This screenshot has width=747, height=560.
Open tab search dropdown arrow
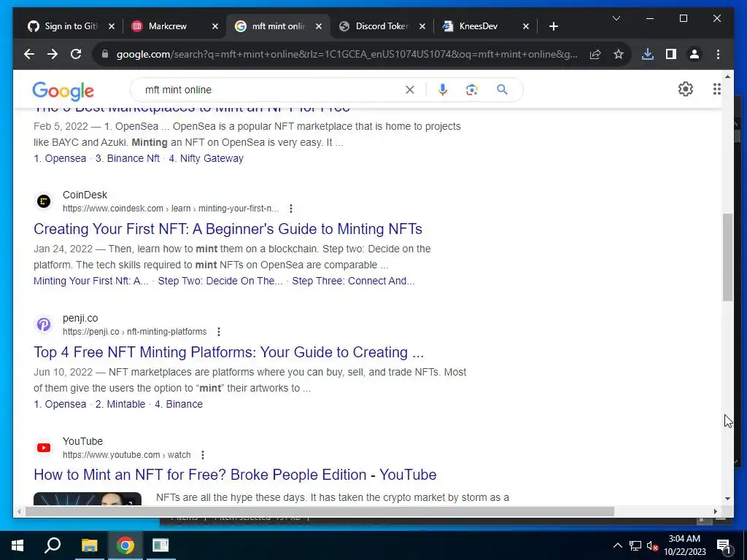coord(616,18)
